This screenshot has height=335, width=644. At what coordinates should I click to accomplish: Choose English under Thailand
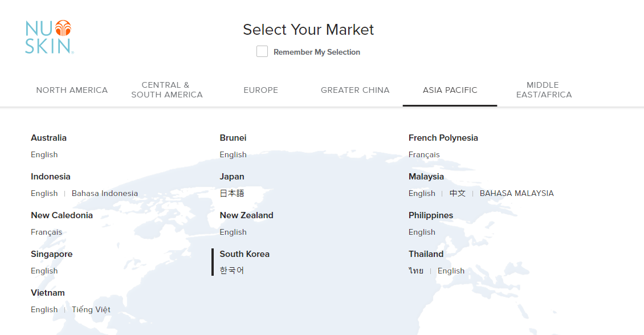[451, 271]
